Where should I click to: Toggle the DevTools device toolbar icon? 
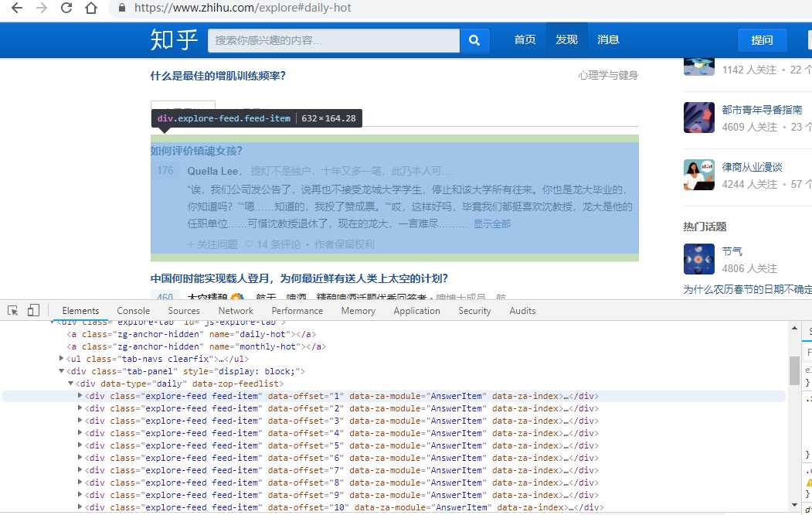[x=33, y=310]
